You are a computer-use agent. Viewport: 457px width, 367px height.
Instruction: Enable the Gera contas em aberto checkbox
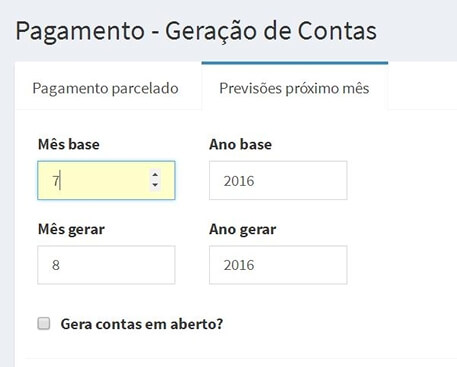(44, 323)
